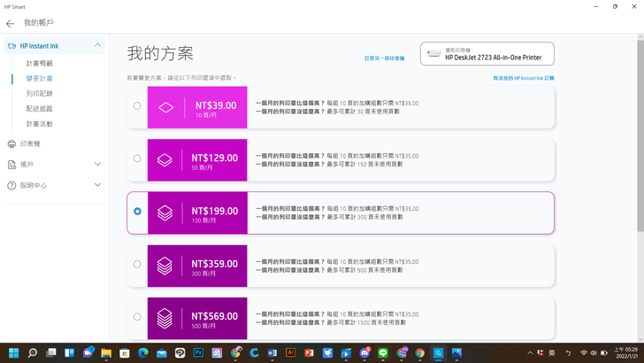Open 列印記錄 in the sidebar

click(x=40, y=94)
